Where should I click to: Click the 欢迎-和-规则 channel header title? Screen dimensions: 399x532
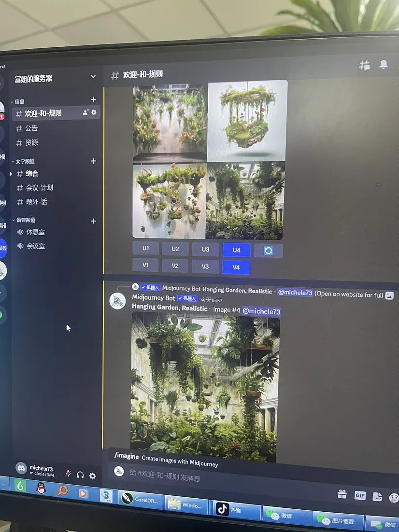142,74
